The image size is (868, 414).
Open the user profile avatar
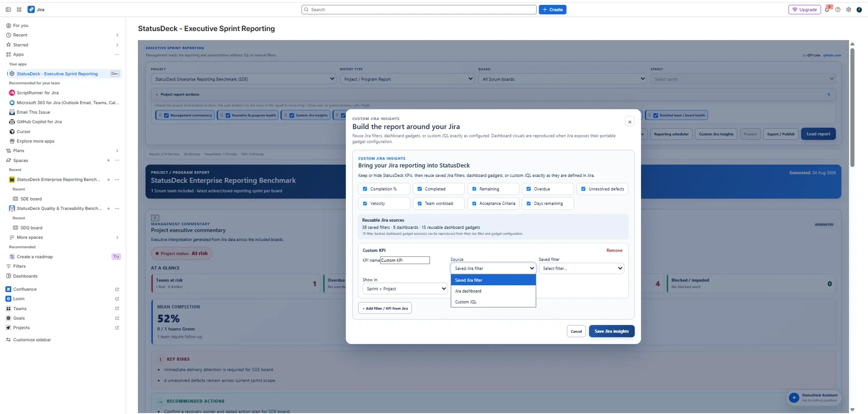point(859,10)
